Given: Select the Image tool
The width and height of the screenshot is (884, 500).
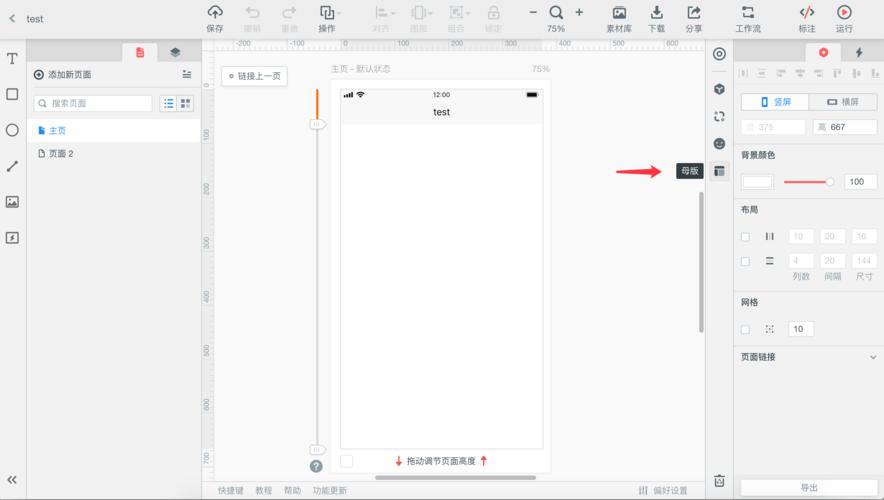Looking at the screenshot, I should click(x=12, y=202).
